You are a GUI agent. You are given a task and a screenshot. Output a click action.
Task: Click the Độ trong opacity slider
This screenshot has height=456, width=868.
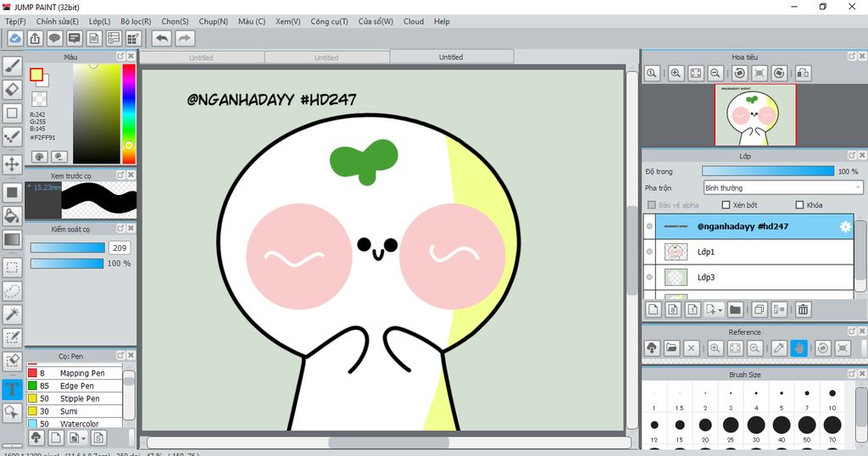click(x=768, y=171)
